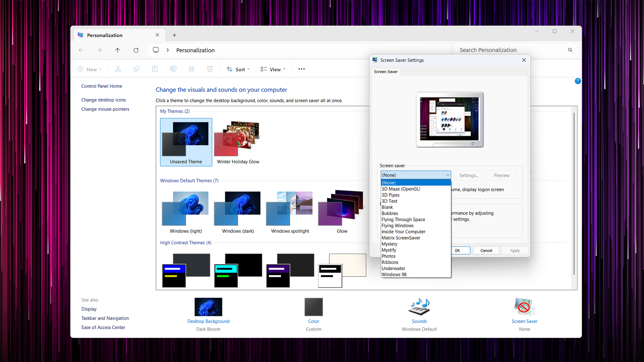The image size is (644, 362).
Task: Open the New dropdown menu
Action: pos(90,69)
